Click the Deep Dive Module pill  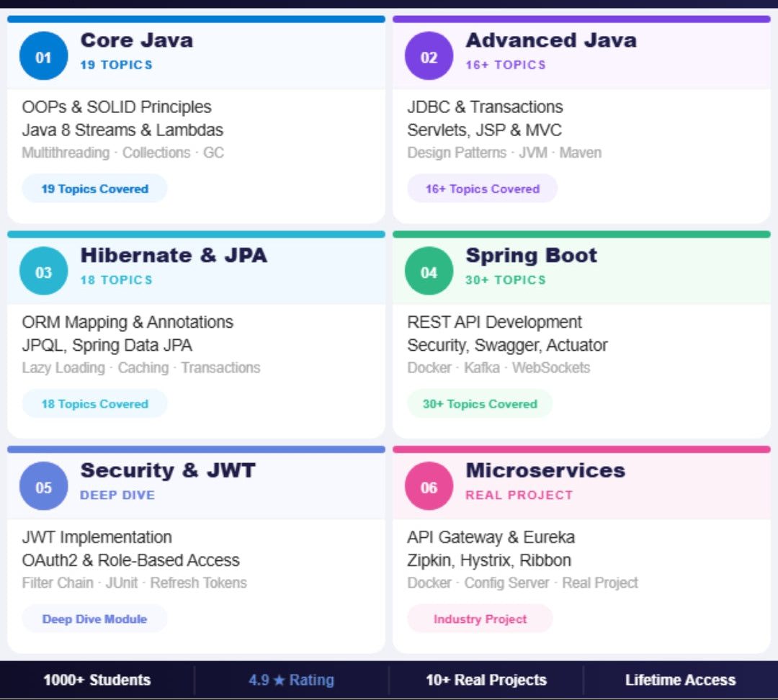tap(95, 619)
